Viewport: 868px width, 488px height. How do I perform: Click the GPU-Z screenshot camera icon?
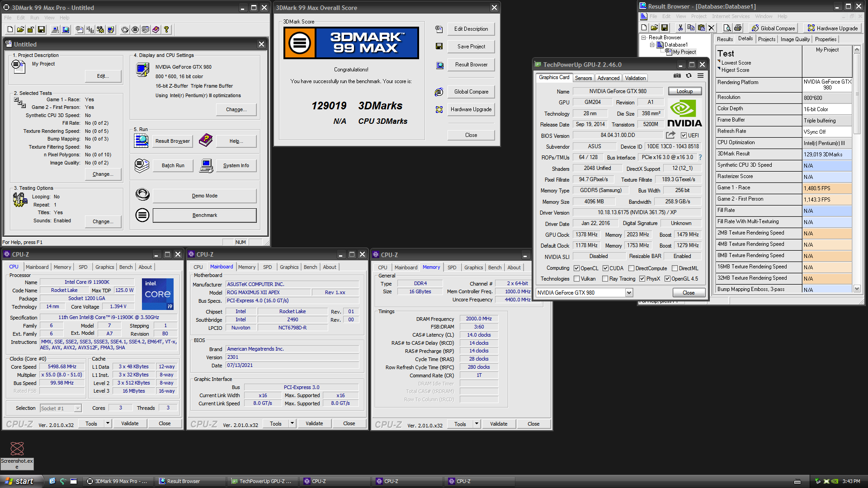click(x=677, y=76)
